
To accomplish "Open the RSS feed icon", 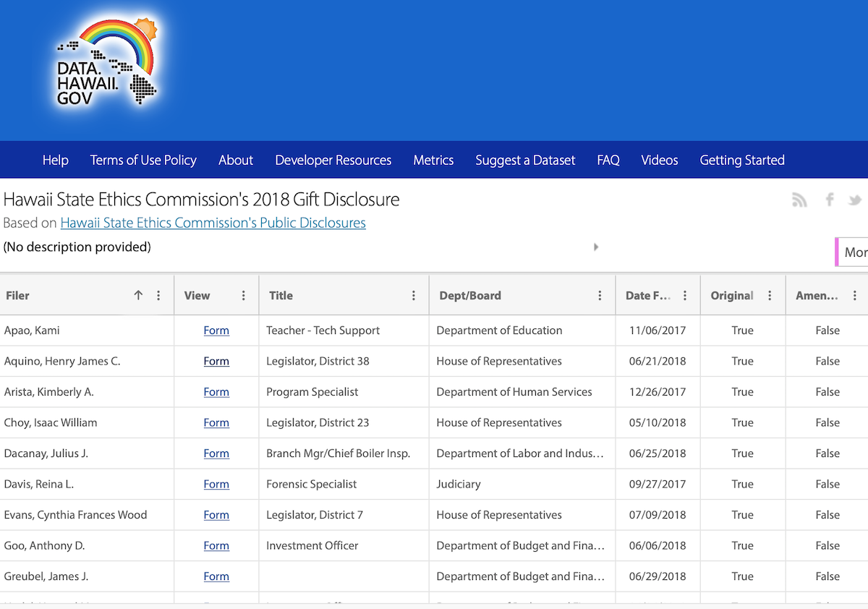I will point(799,200).
